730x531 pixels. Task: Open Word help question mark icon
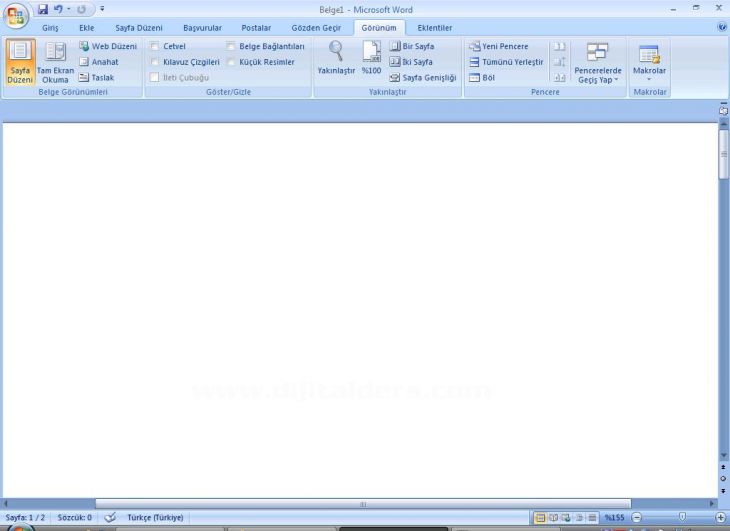(723, 27)
